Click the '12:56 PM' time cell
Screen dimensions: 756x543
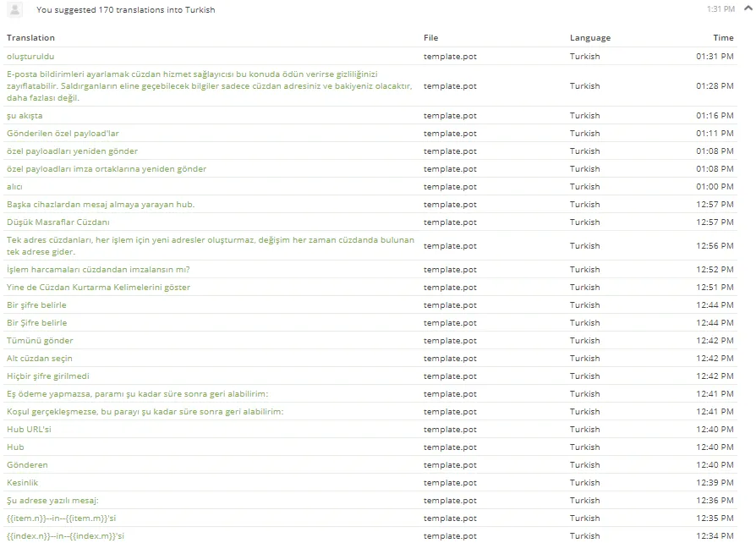click(715, 246)
